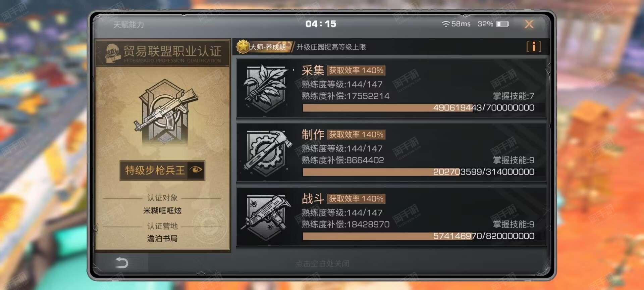
Task: Click 获取效率 140% tag for 战斗
Action: tap(356, 199)
